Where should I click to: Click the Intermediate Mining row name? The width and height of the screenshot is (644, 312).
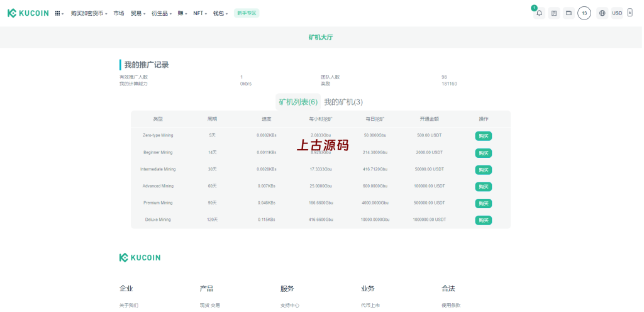tap(158, 169)
